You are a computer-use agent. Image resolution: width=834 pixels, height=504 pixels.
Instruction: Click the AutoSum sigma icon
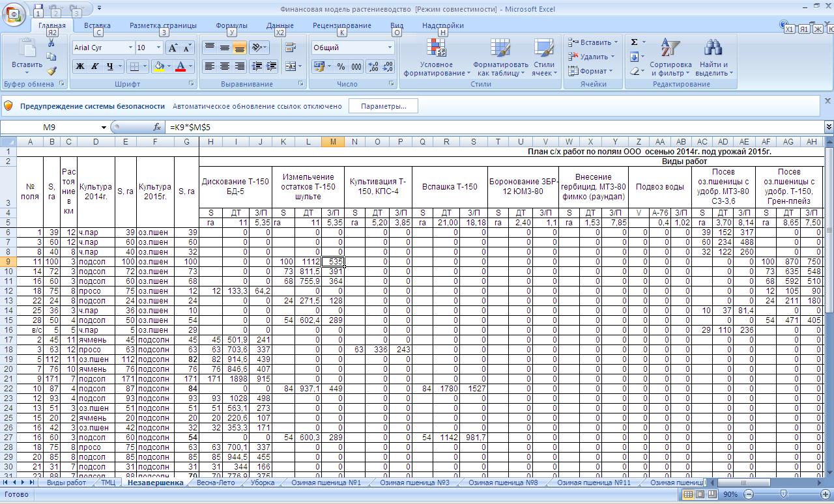click(x=634, y=42)
